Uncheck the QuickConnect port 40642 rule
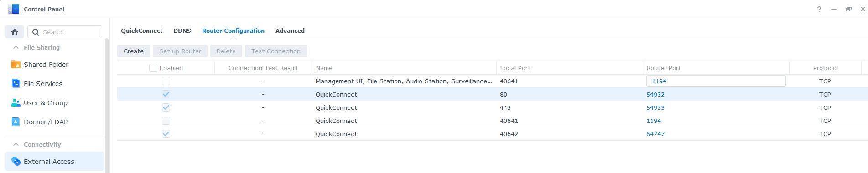The image size is (868, 173). (x=166, y=134)
